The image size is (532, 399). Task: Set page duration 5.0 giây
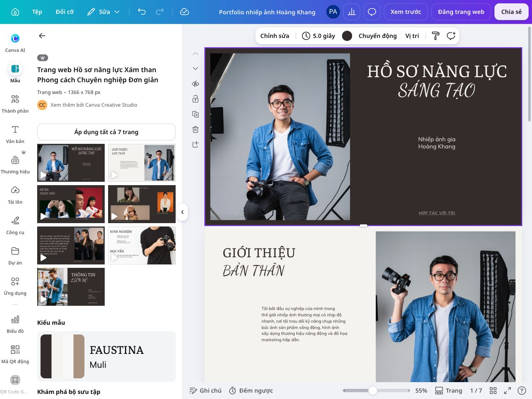click(319, 36)
